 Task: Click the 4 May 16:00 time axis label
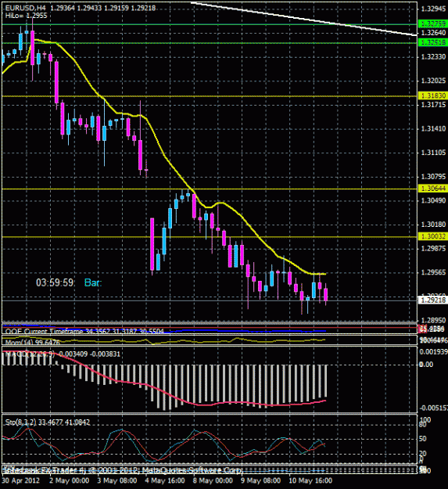165,480
